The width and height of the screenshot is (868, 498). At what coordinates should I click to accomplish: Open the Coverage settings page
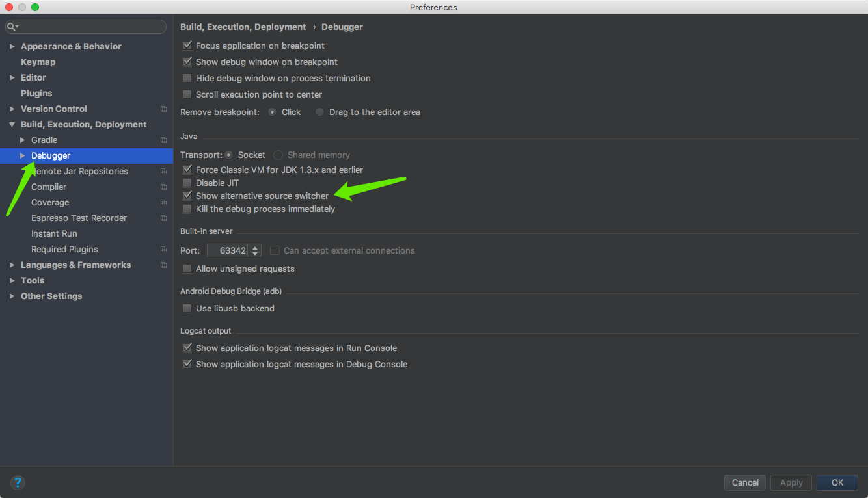[x=50, y=202]
